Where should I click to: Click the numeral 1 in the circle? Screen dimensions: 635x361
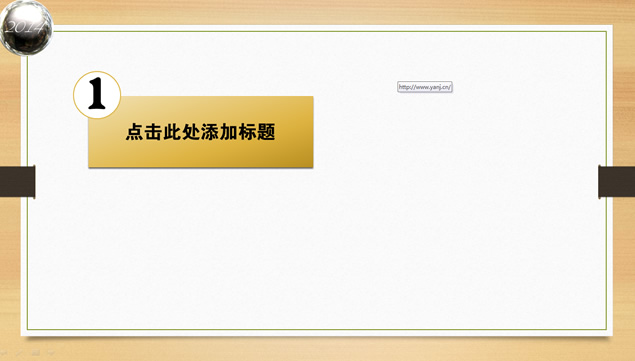coord(96,94)
